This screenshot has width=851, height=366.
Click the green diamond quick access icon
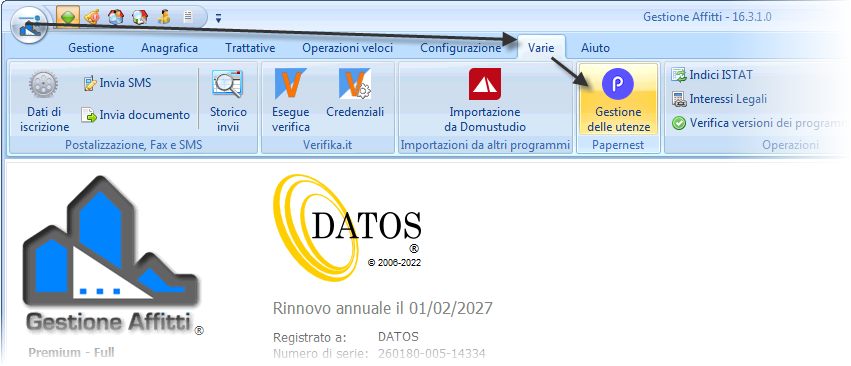pos(67,17)
